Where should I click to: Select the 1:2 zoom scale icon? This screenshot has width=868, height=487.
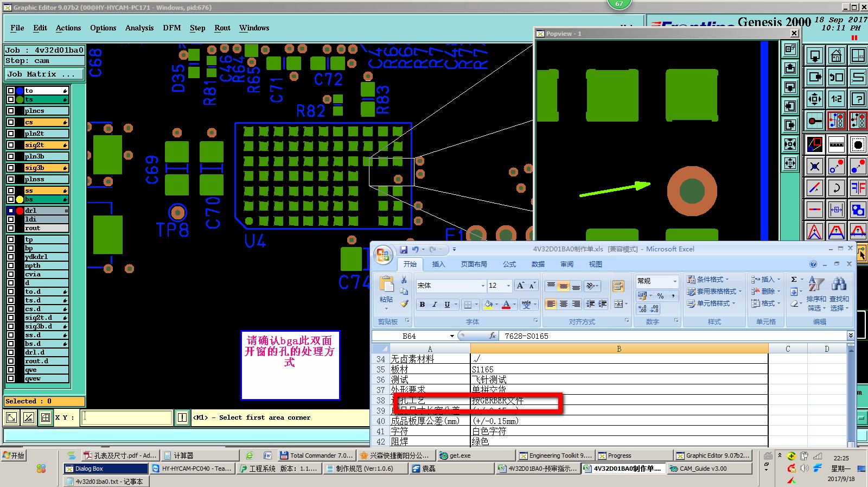click(836, 99)
